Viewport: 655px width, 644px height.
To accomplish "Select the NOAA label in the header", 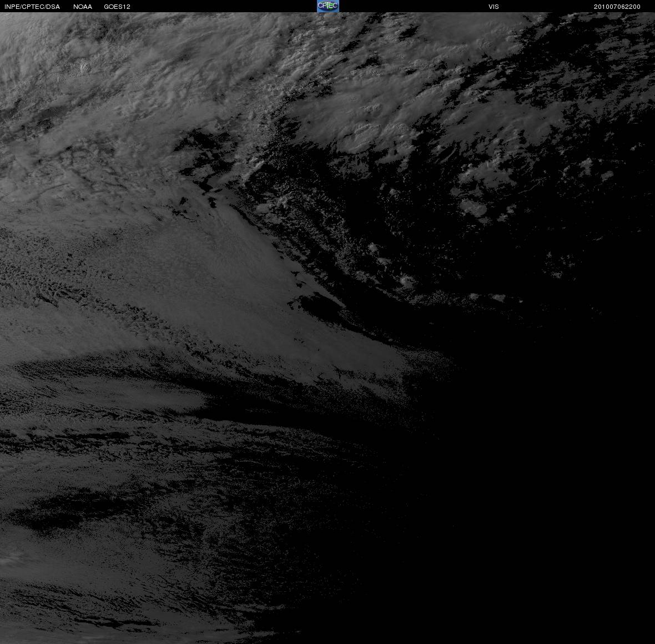I will pos(82,7).
